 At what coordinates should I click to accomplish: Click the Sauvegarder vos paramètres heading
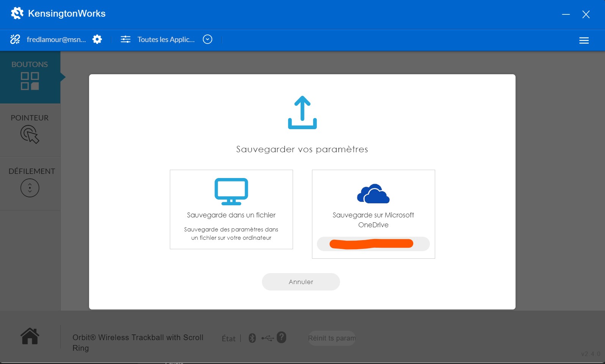pyautogui.click(x=302, y=149)
